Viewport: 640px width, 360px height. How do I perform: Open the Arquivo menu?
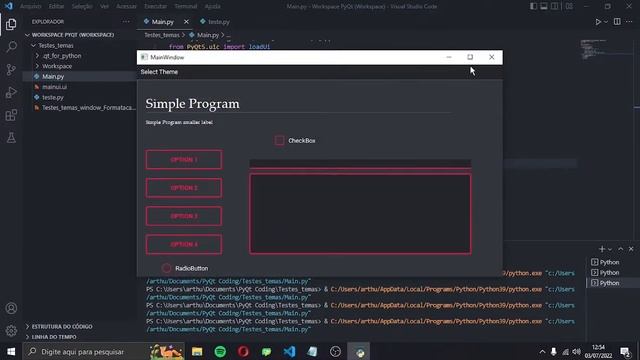31,6
